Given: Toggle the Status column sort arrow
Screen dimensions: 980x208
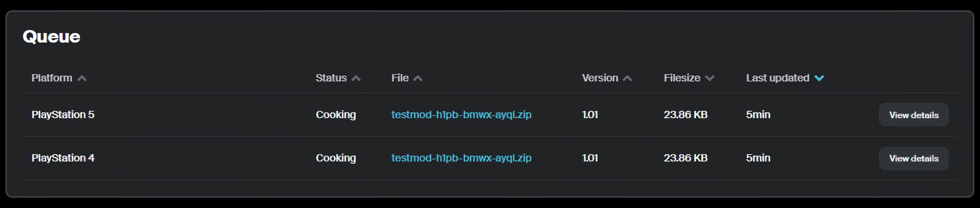Looking at the screenshot, I should point(356,78).
